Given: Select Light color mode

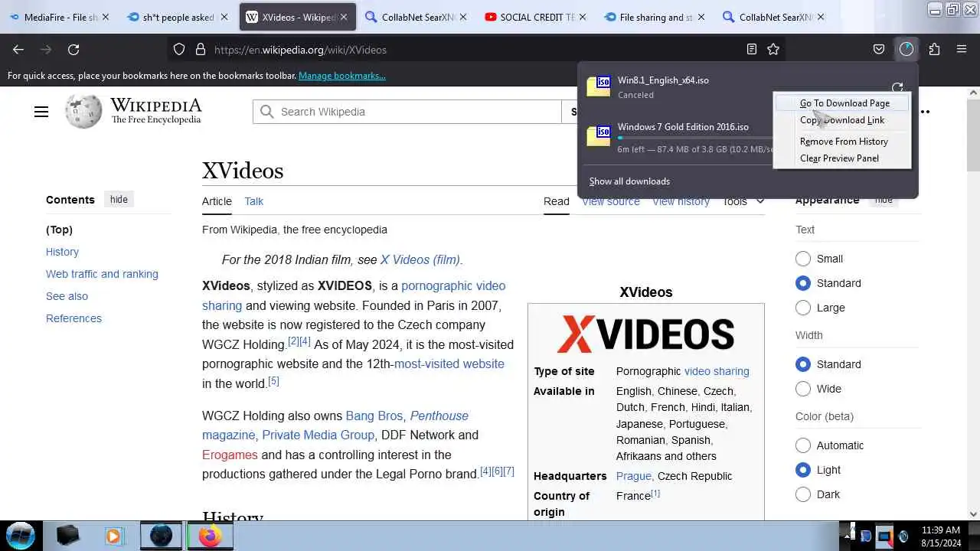Looking at the screenshot, I should [803, 470].
